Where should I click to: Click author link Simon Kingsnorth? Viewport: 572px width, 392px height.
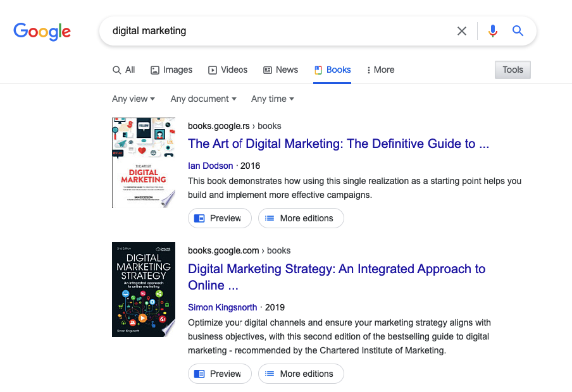click(223, 307)
